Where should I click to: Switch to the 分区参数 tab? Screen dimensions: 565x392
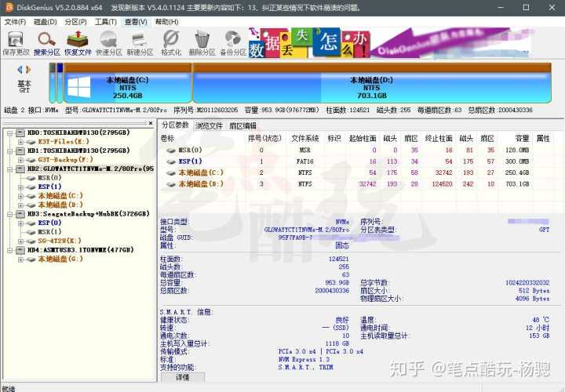[175, 125]
